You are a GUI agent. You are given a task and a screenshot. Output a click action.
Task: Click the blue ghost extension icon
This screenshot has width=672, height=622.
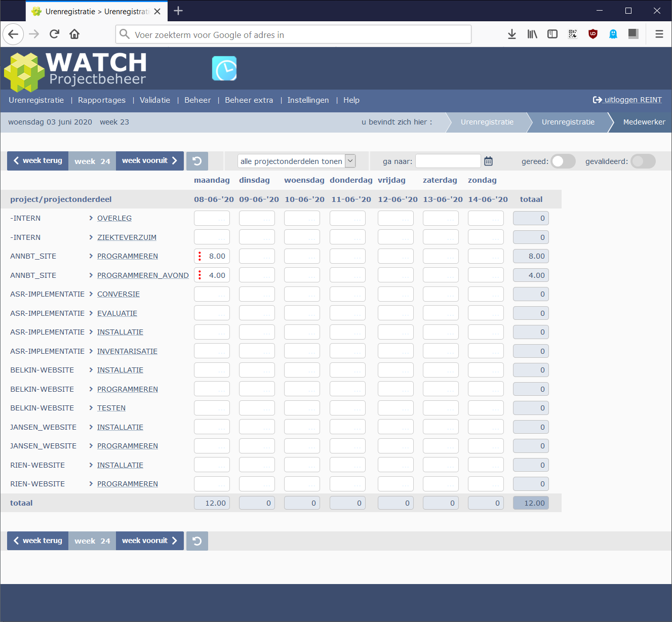point(613,34)
